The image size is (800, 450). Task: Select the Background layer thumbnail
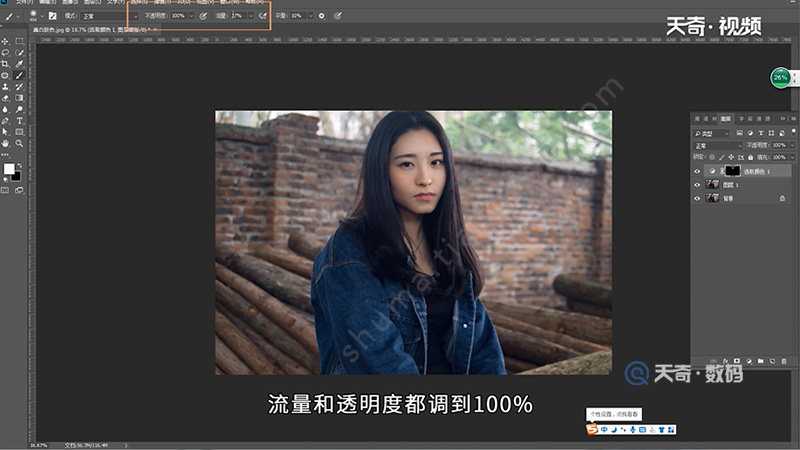tap(713, 198)
